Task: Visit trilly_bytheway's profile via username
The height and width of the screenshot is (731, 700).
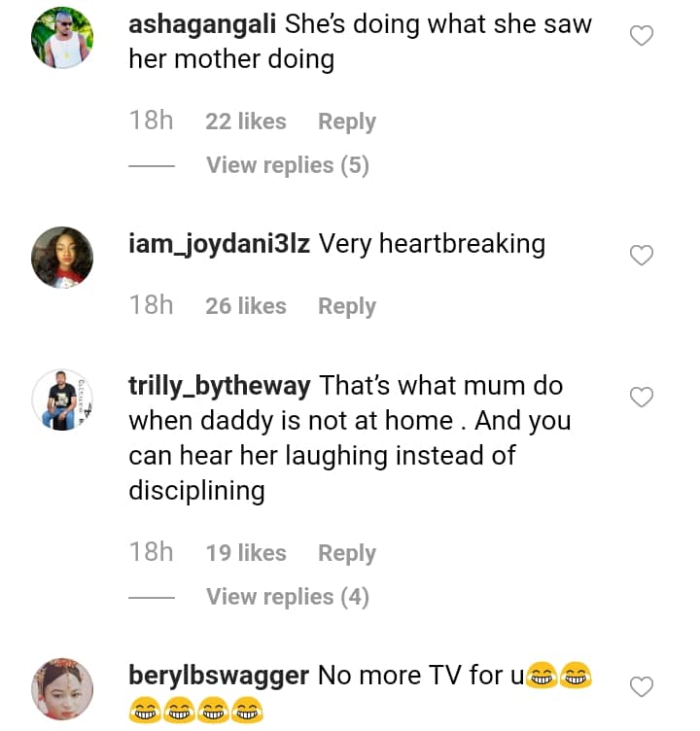Action: [219, 385]
